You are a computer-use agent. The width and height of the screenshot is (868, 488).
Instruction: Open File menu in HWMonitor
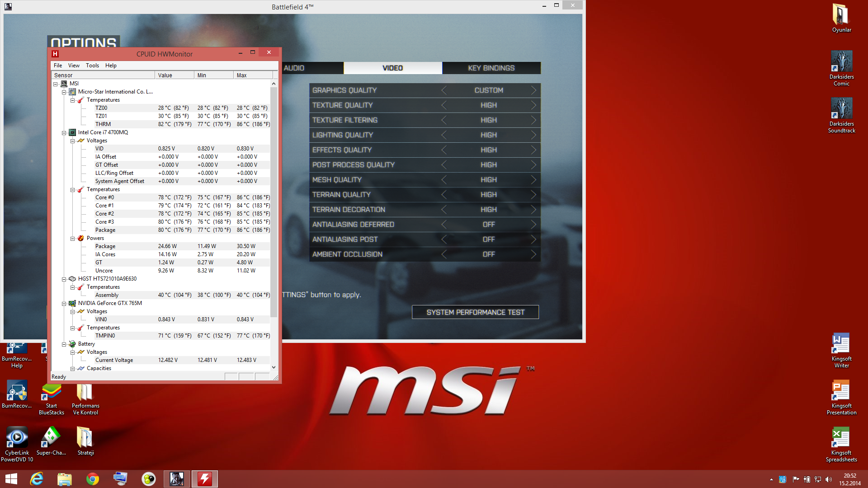(x=58, y=66)
